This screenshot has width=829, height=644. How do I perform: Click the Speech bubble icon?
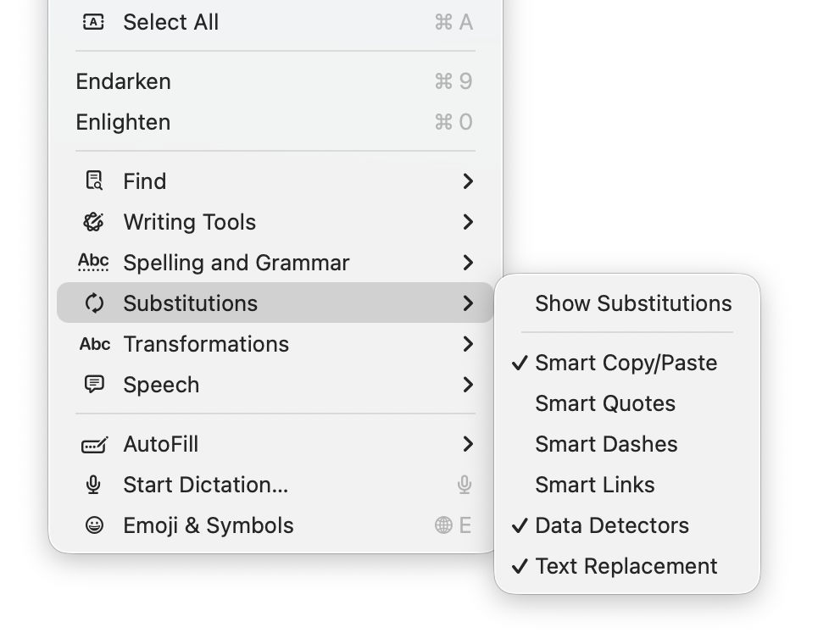(94, 385)
